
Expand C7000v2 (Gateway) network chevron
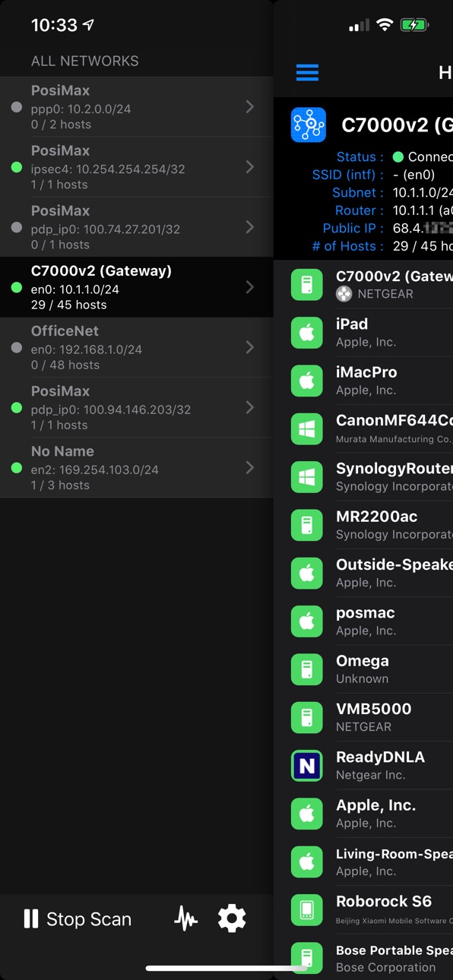[249, 287]
